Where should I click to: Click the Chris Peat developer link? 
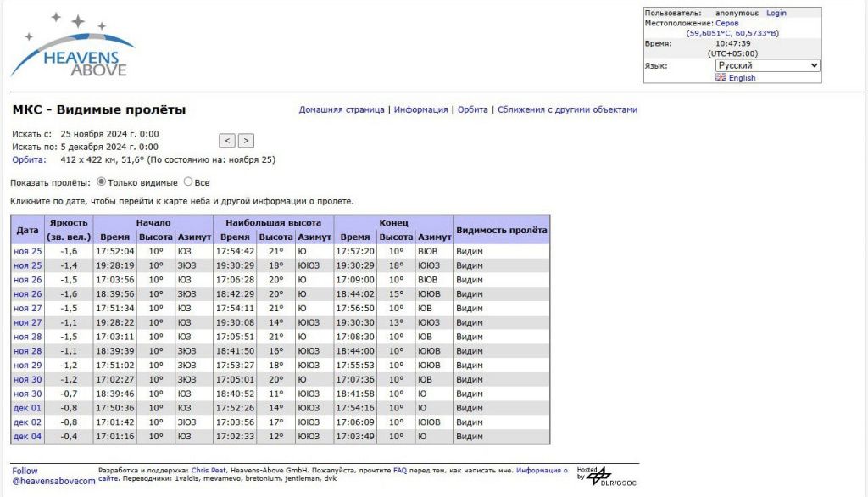pyautogui.click(x=209, y=470)
